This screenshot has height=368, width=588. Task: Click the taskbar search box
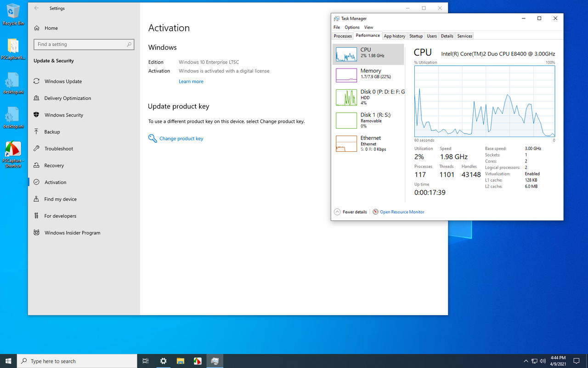(77, 361)
